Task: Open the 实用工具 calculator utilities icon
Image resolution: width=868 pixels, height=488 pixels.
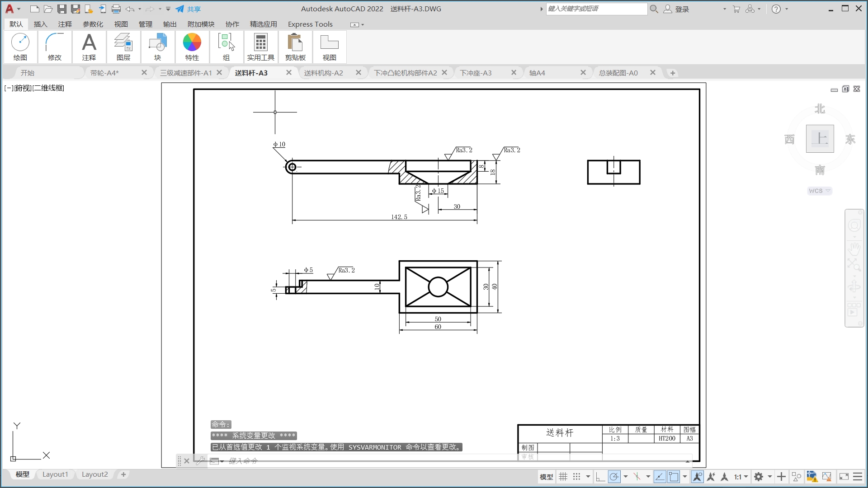Action: click(260, 43)
